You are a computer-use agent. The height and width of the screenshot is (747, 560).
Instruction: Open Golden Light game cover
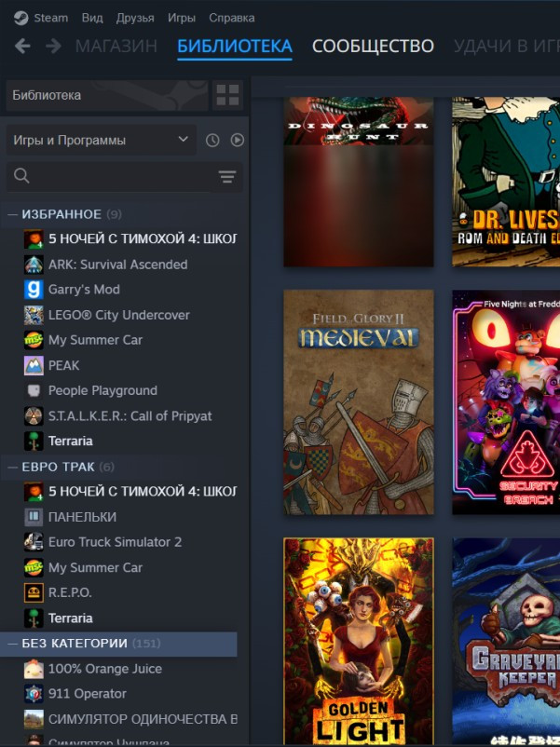pyautogui.click(x=359, y=641)
